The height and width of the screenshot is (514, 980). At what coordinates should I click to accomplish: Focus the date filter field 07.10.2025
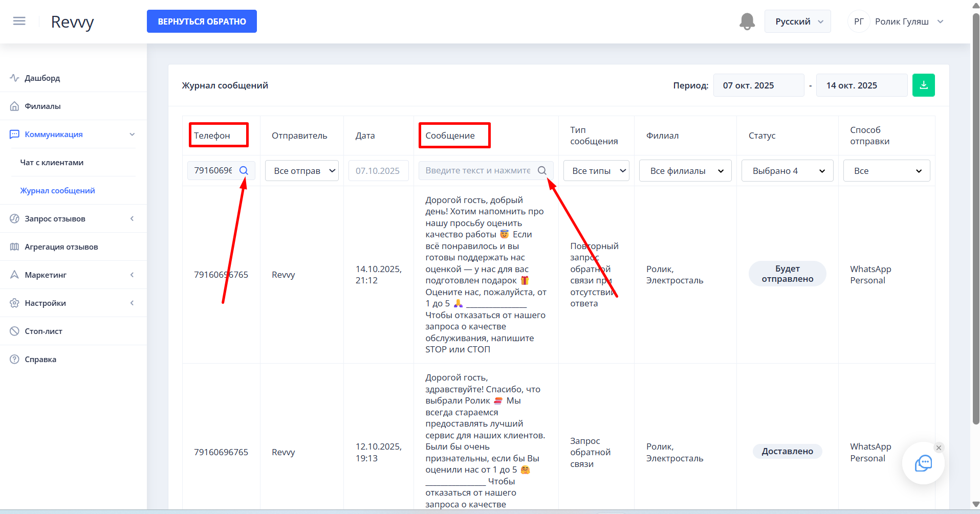point(378,171)
